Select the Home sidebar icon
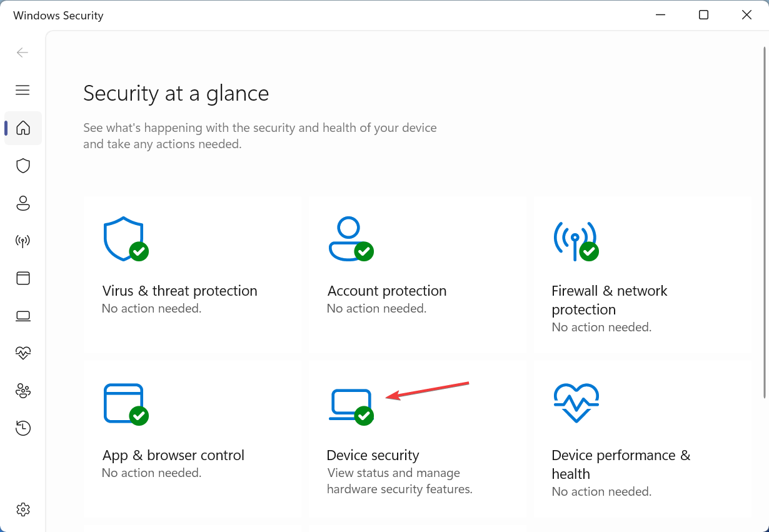The image size is (769, 532). [23, 128]
